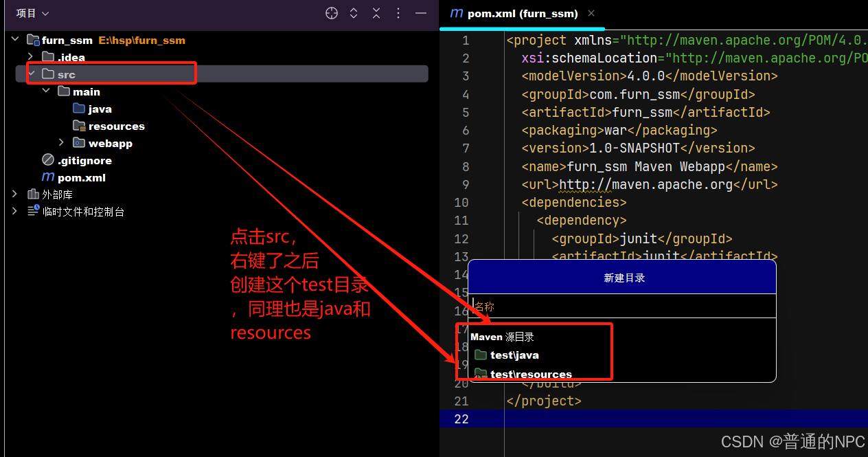Screen dimensions: 868x457
Task: Select the webapp folder icon
Action: [x=79, y=143]
